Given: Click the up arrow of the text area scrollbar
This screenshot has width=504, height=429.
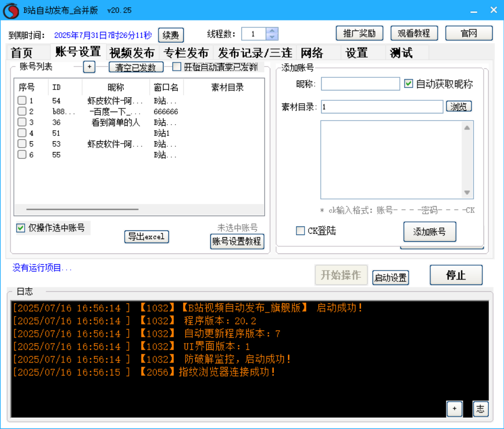Looking at the screenshot, I should (467, 127).
